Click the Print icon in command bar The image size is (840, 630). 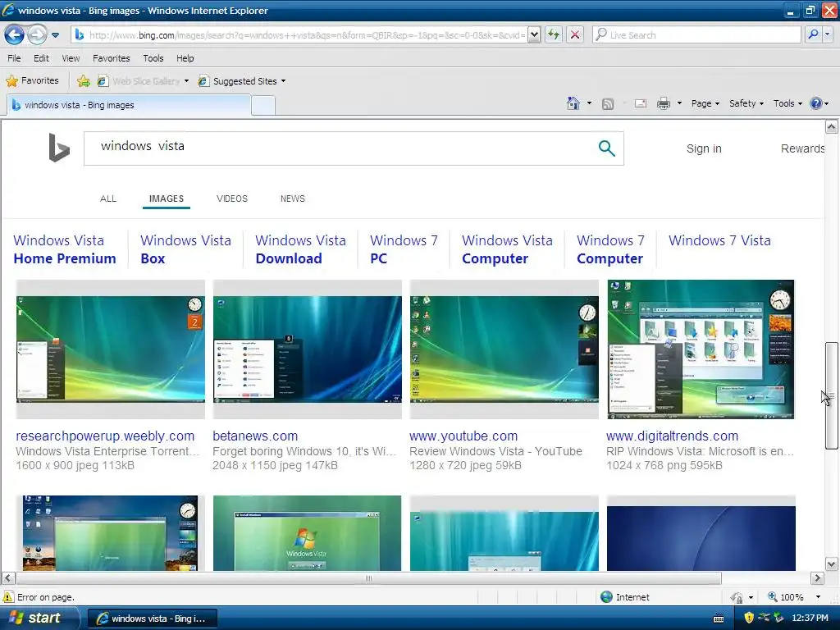tap(664, 103)
